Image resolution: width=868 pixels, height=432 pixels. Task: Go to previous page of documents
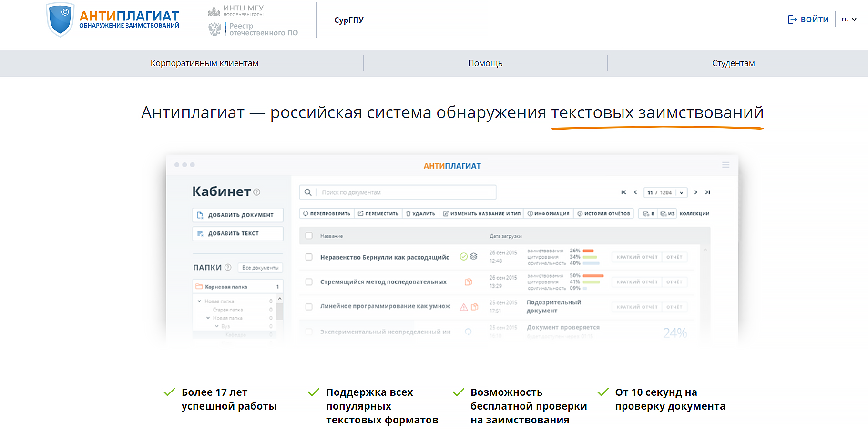(x=635, y=192)
